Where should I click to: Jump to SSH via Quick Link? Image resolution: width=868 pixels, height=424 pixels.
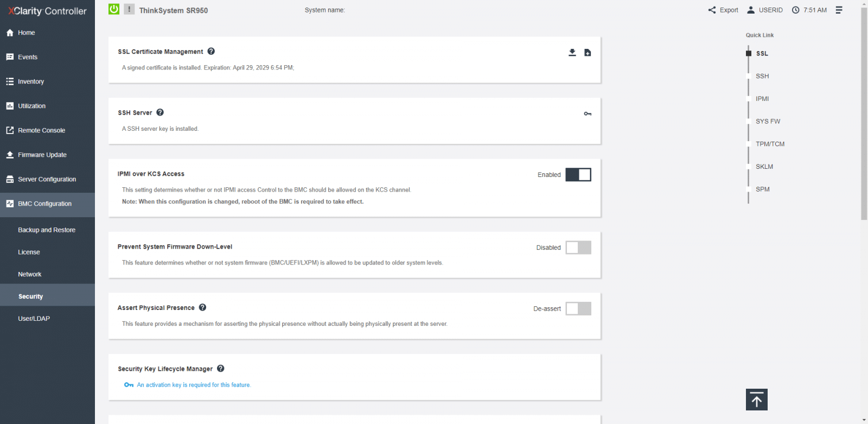pos(762,76)
